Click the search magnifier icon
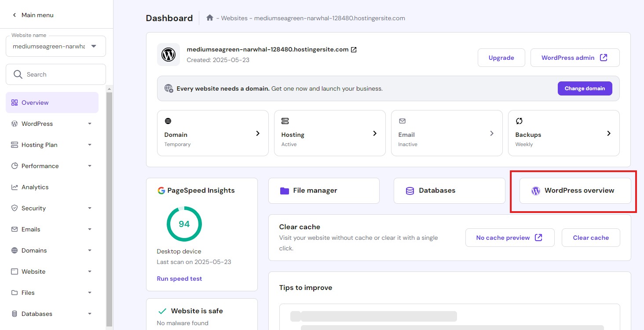 (18, 74)
